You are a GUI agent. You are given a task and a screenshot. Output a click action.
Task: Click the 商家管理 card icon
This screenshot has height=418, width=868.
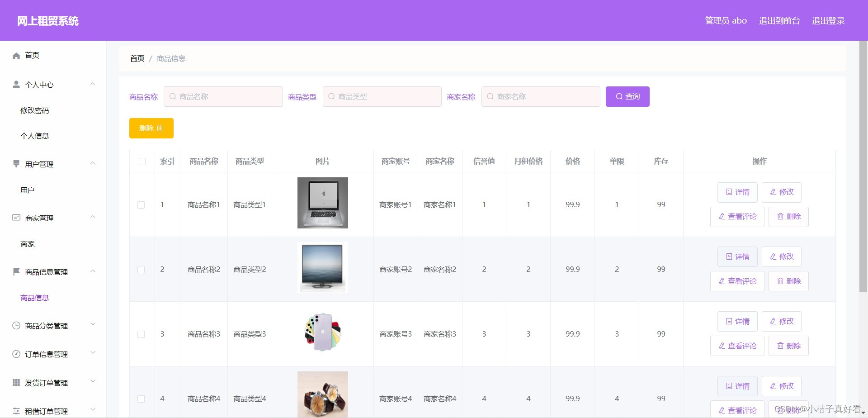point(16,218)
